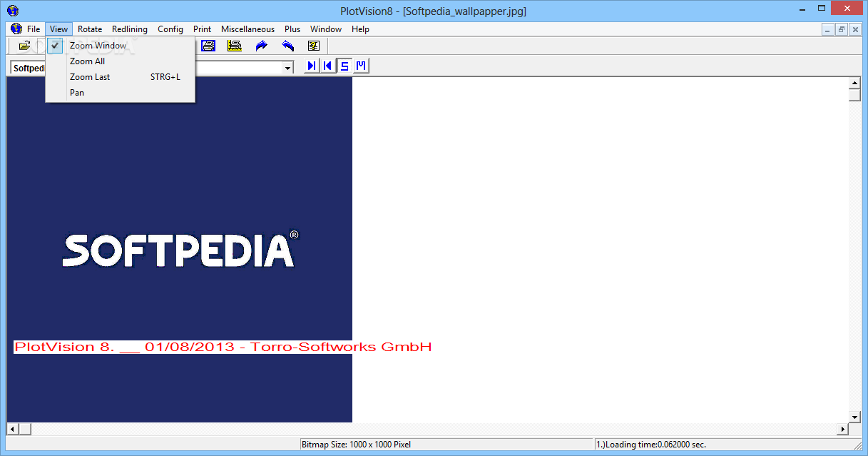The height and width of the screenshot is (456, 868).
Task: Click the vertical scrollbar thumb
Action: 854,96
